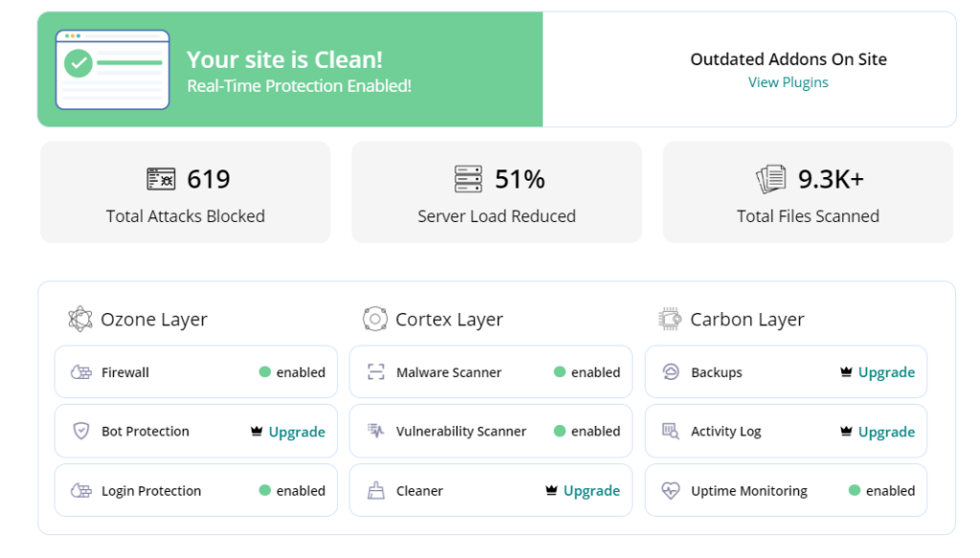This screenshot has height=558, width=980.
Task: Toggle the Firewall enabled status indicator
Action: click(x=292, y=372)
